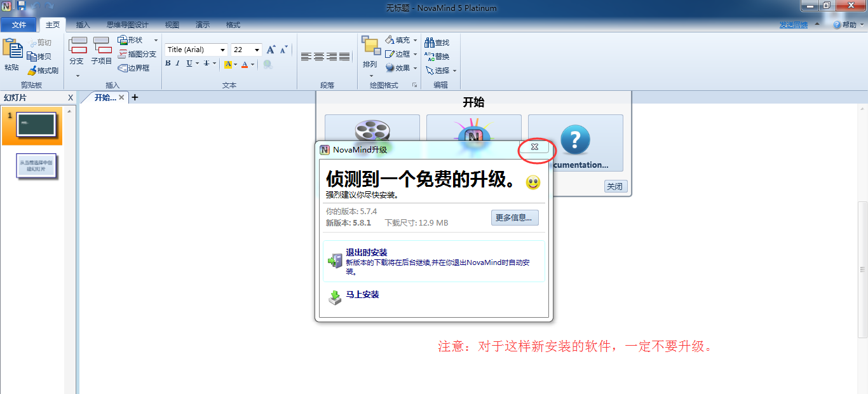Image resolution: width=868 pixels, height=394 pixels.
Task: Expand the font color dropdown arrow
Action: tap(252, 64)
